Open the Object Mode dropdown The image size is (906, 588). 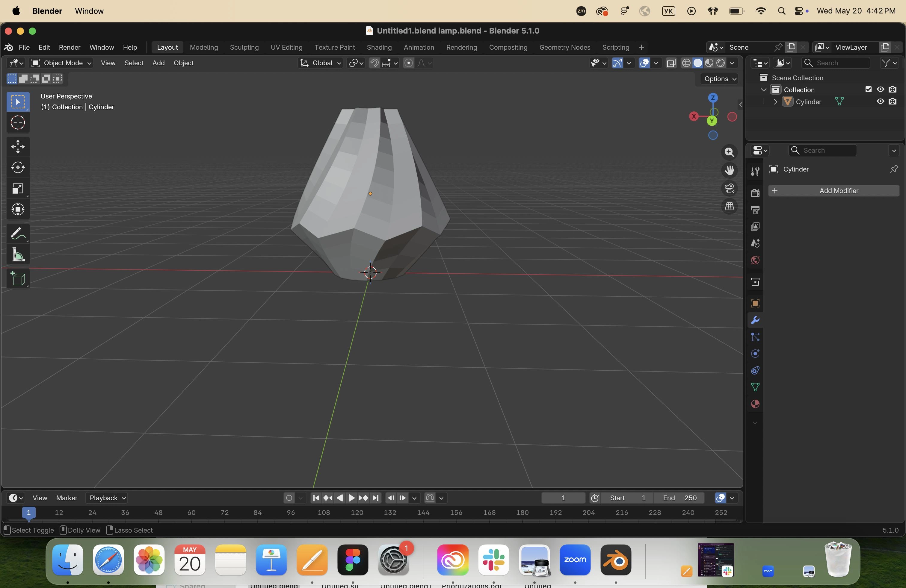(62, 63)
